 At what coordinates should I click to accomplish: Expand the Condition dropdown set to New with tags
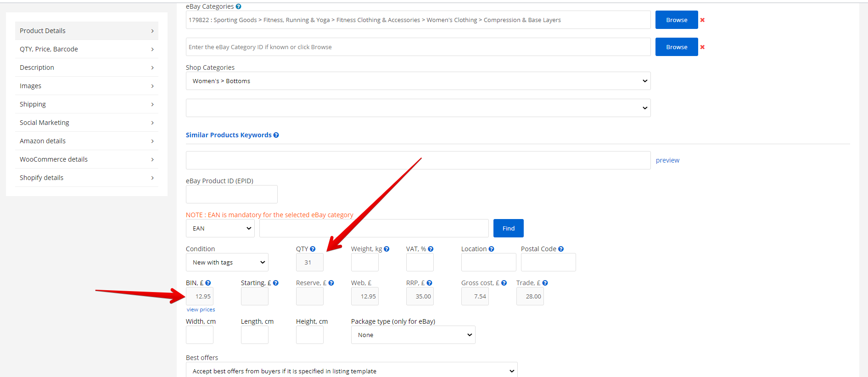[x=227, y=262]
